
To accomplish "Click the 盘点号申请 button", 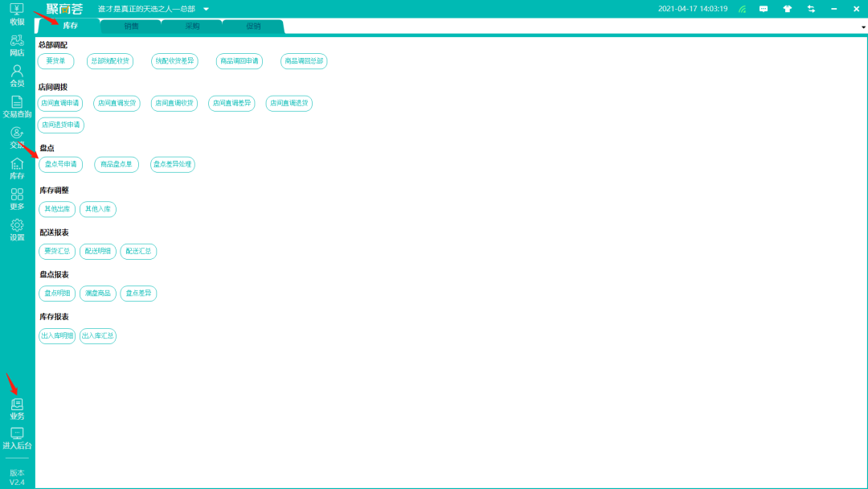I will click(60, 164).
